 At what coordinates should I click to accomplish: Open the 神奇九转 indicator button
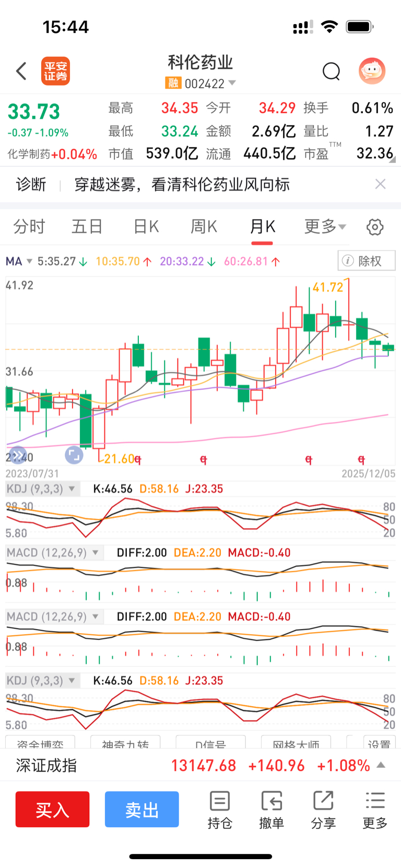click(x=125, y=743)
